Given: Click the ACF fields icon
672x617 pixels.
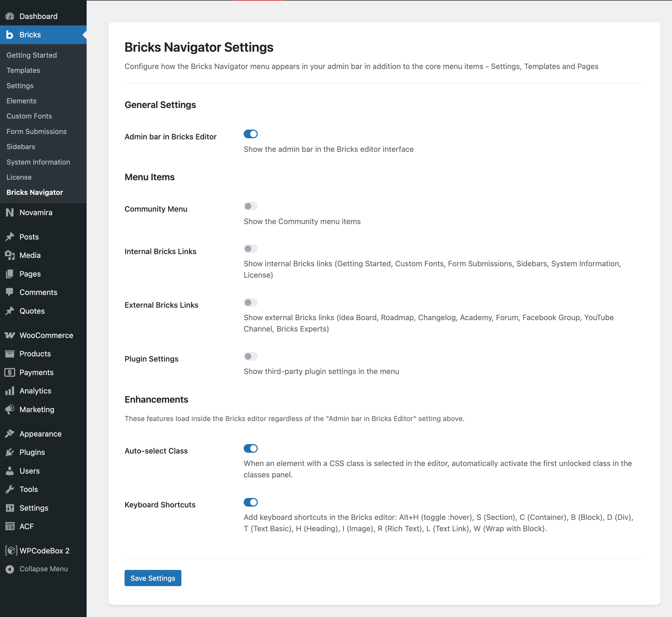Looking at the screenshot, I should pos(10,526).
